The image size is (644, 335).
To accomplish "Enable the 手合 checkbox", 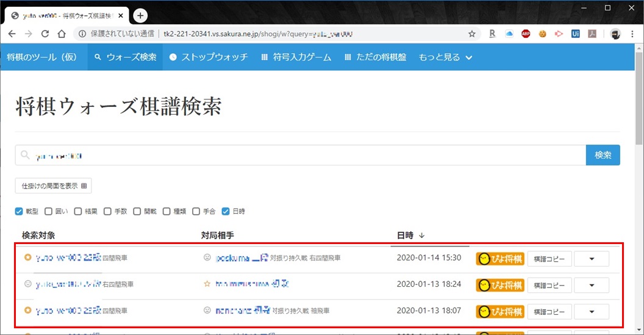I will [x=196, y=211].
